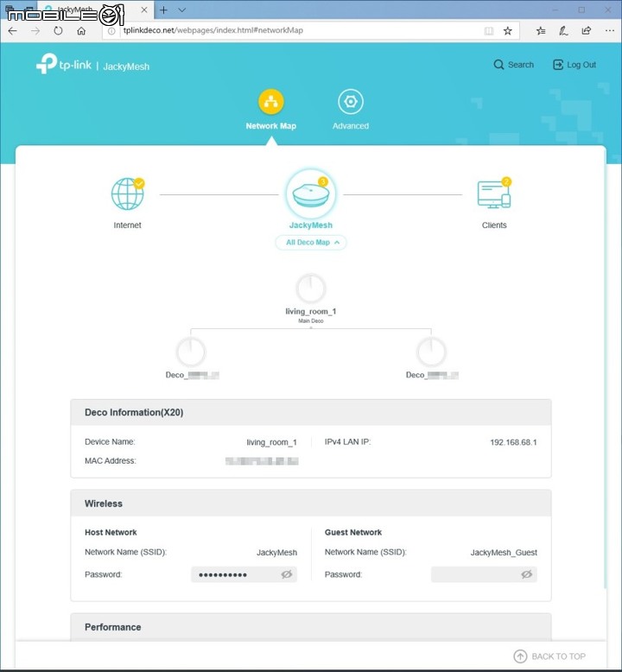Open browser settings and more menu
The image size is (622, 672).
coord(610,30)
